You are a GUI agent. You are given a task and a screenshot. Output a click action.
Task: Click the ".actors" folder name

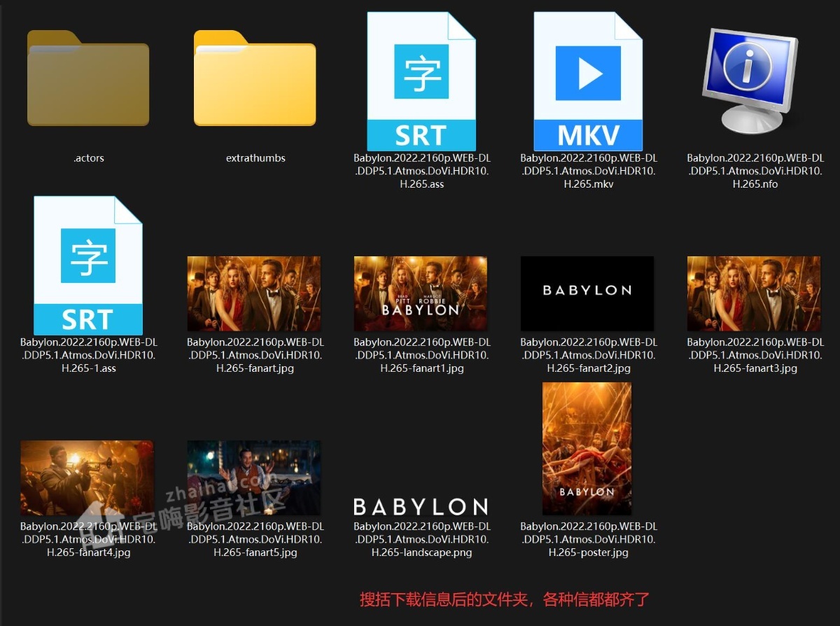pyautogui.click(x=89, y=158)
